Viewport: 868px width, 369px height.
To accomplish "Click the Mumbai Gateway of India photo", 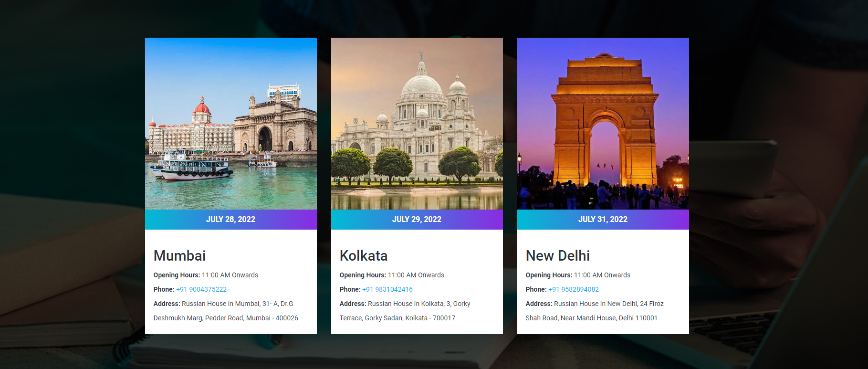I will pyautogui.click(x=230, y=124).
